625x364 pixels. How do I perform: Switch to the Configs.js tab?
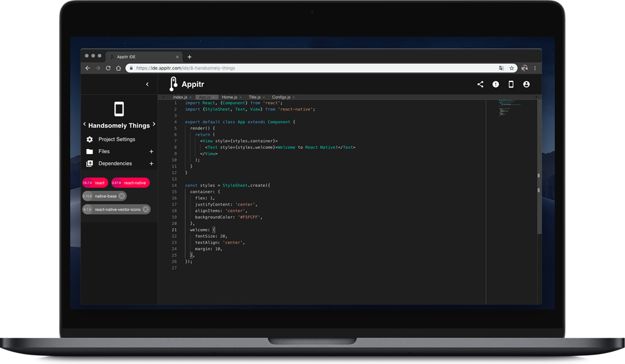[281, 98]
